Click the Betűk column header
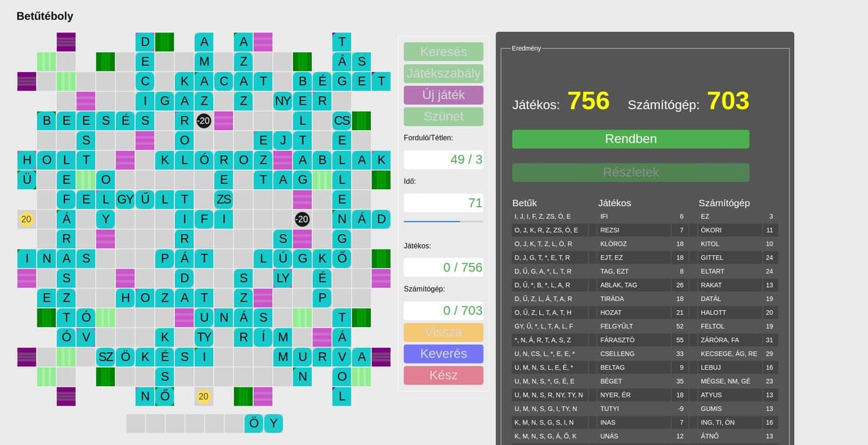This screenshot has width=868, height=445. coord(525,203)
